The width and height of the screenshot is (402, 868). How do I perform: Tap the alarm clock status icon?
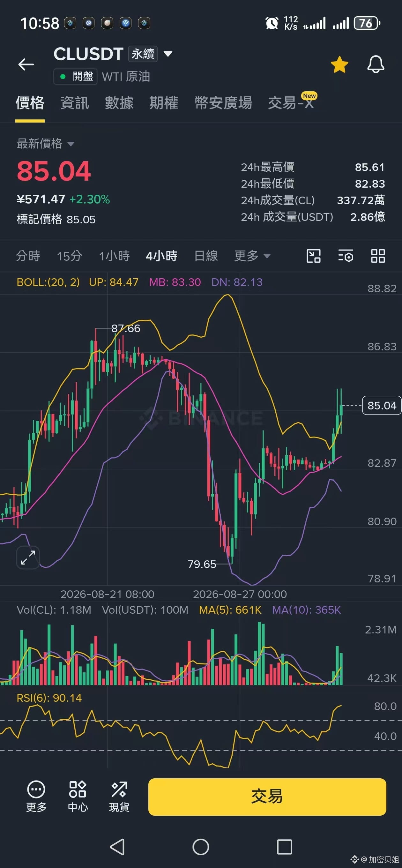(272, 23)
